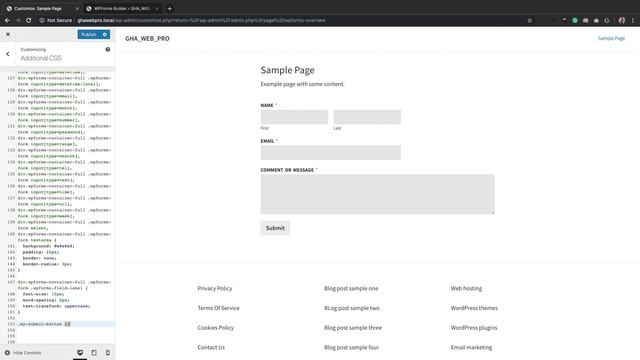Click the Sample Page heading
The height and width of the screenshot is (360, 640).
pyautogui.click(x=287, y=70)
